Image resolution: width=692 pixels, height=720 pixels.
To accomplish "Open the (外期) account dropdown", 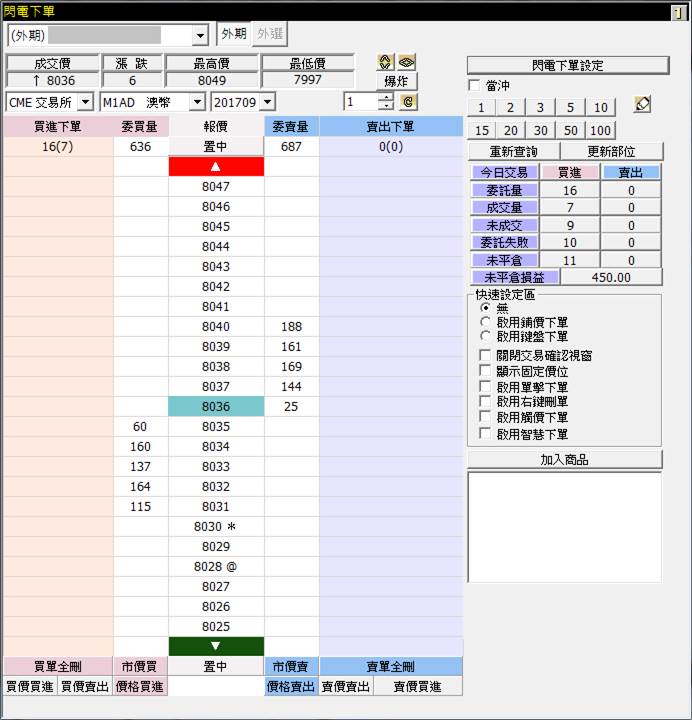I will pos(200,35).
